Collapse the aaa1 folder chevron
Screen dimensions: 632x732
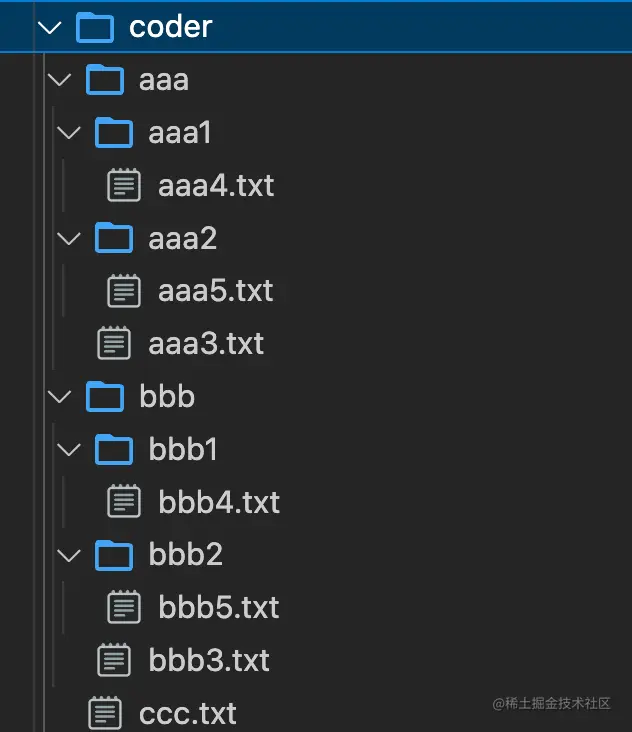coord(68,133)
